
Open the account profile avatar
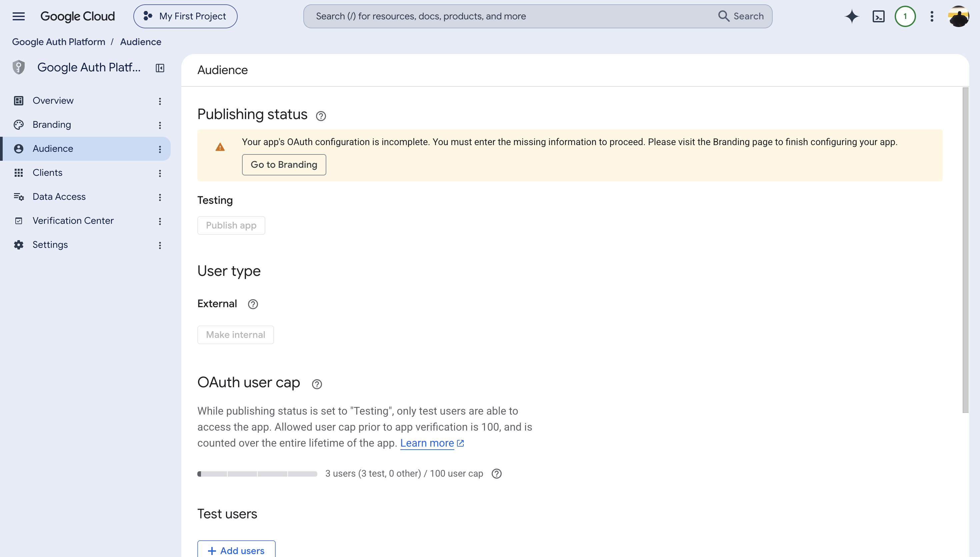pyautogui.click(x=958, y=16)
